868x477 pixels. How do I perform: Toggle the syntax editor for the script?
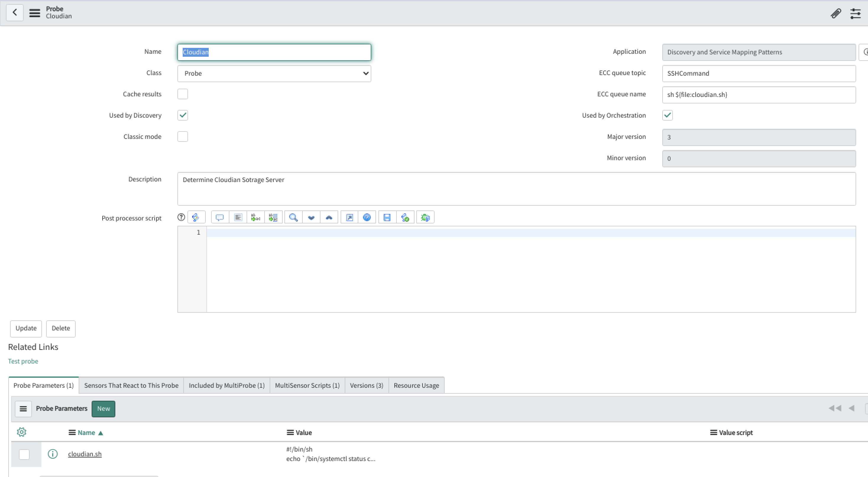(x=196, y=217)
